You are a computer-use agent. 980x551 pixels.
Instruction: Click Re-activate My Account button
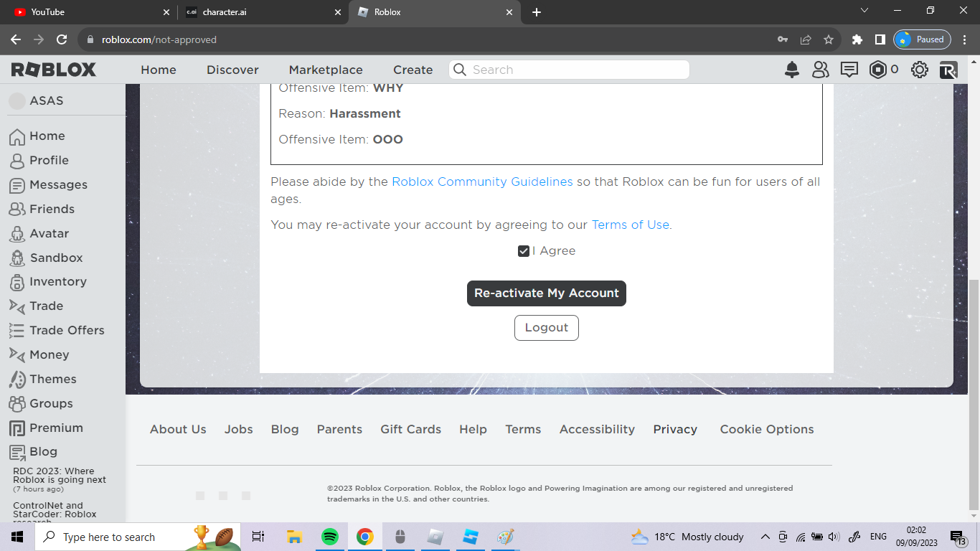coord(547,293)
